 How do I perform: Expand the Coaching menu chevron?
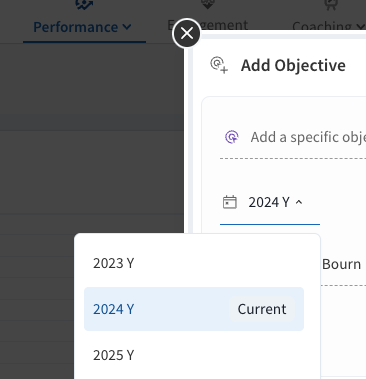point(360,26)
